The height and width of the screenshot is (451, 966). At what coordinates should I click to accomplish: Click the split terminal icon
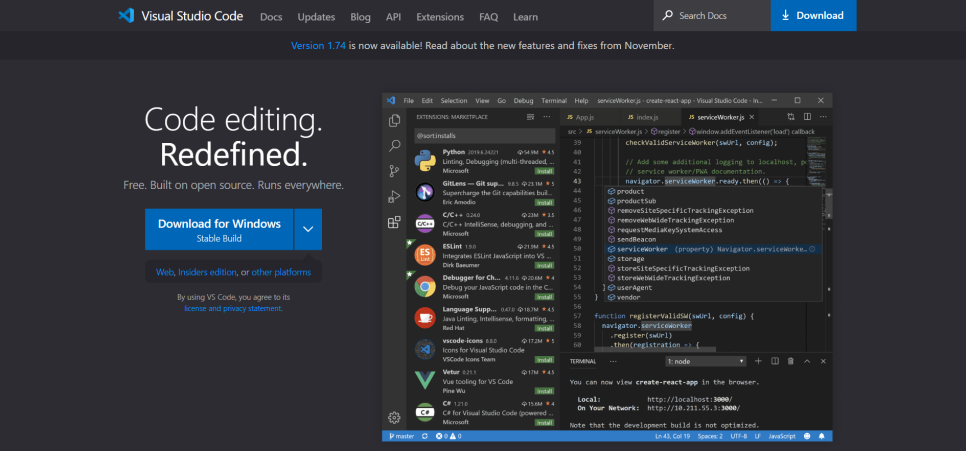(775, 361)
